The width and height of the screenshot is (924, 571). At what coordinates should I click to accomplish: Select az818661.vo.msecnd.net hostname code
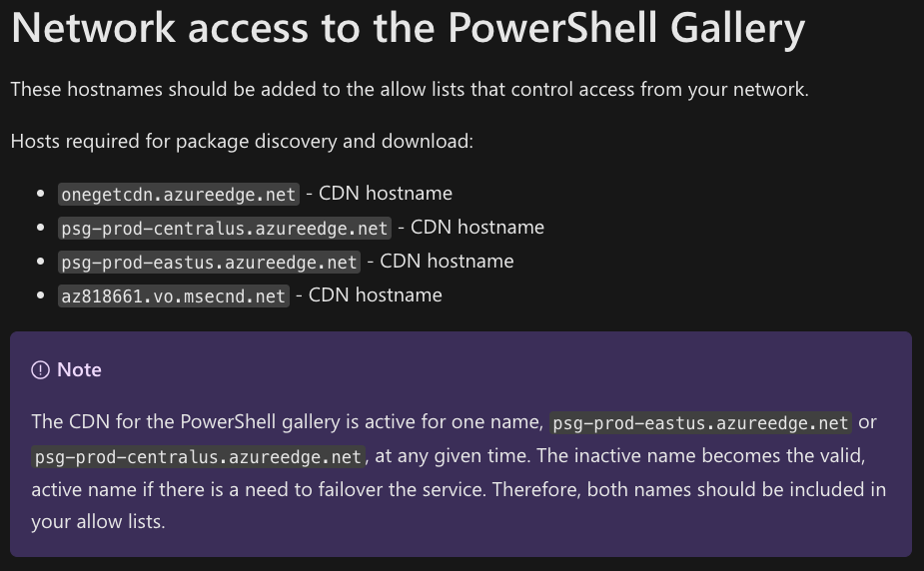[174, 295]
